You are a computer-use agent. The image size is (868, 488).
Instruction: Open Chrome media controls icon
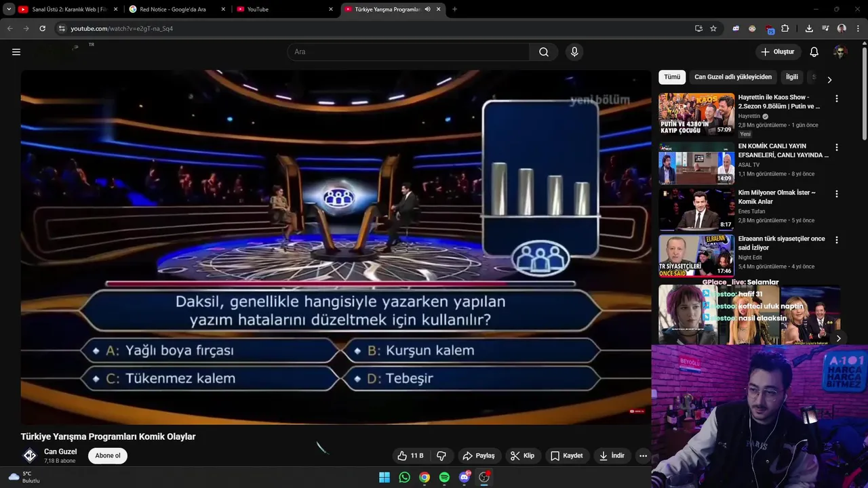click(825, 28)
